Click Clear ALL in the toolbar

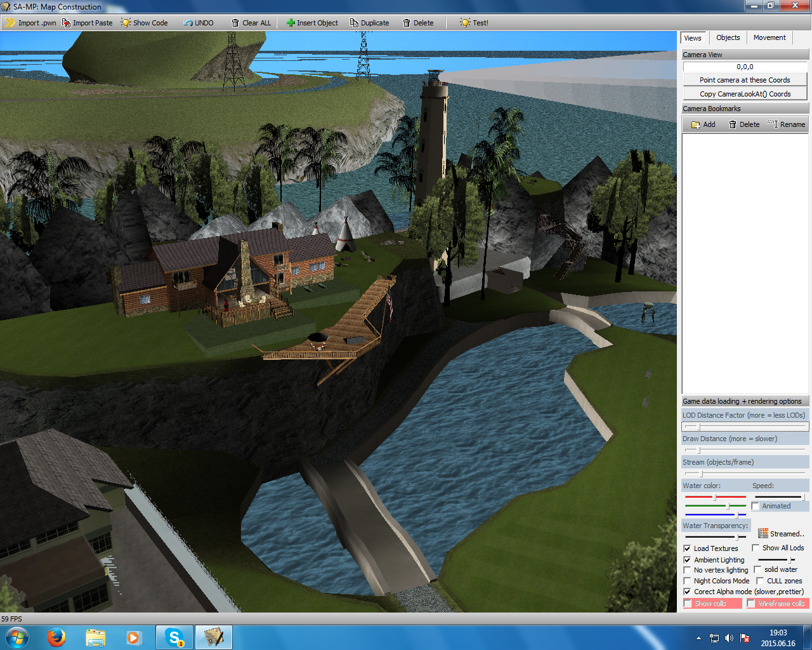point(251,23)
